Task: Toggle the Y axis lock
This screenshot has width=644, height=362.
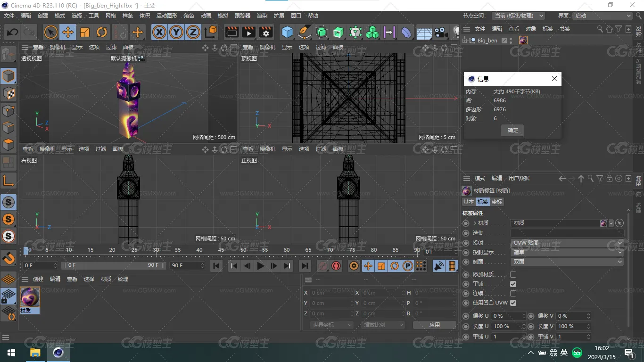Action: [176, 32]
